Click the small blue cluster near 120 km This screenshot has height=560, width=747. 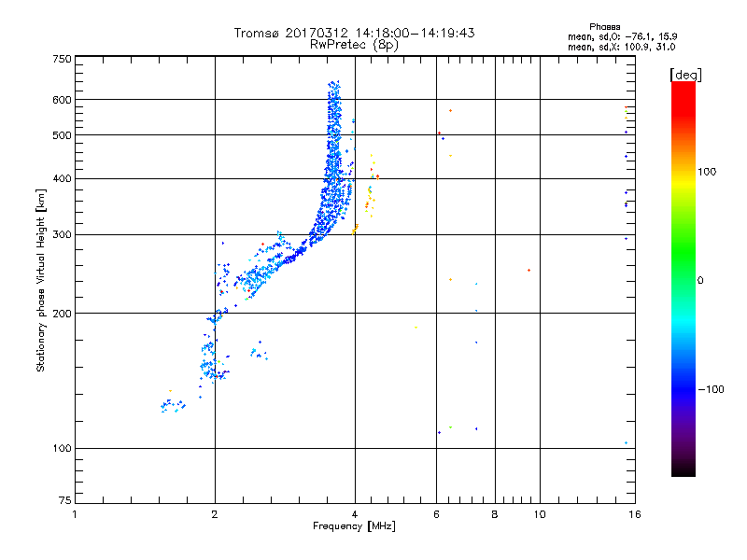pyautogui.click(x=173, y=406)
